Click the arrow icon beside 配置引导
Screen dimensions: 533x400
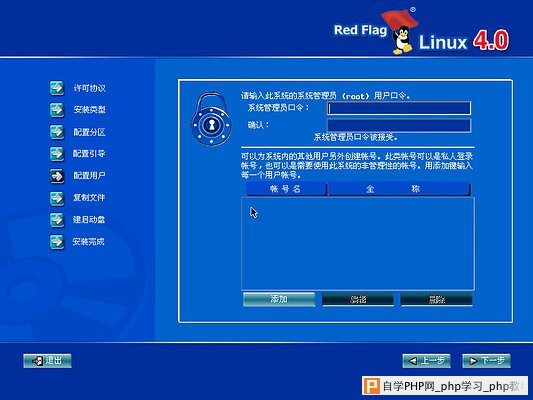(57, 154)
